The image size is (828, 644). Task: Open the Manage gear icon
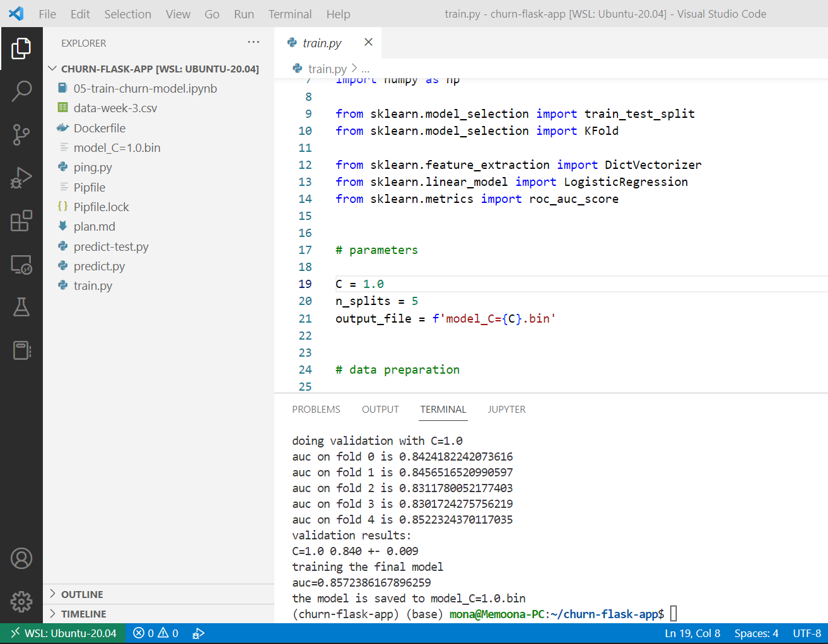point(21,601)
